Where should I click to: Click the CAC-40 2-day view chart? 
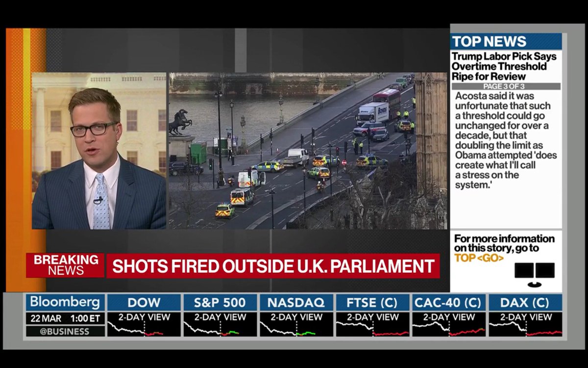pyautogui.click(x=449, y=324)
